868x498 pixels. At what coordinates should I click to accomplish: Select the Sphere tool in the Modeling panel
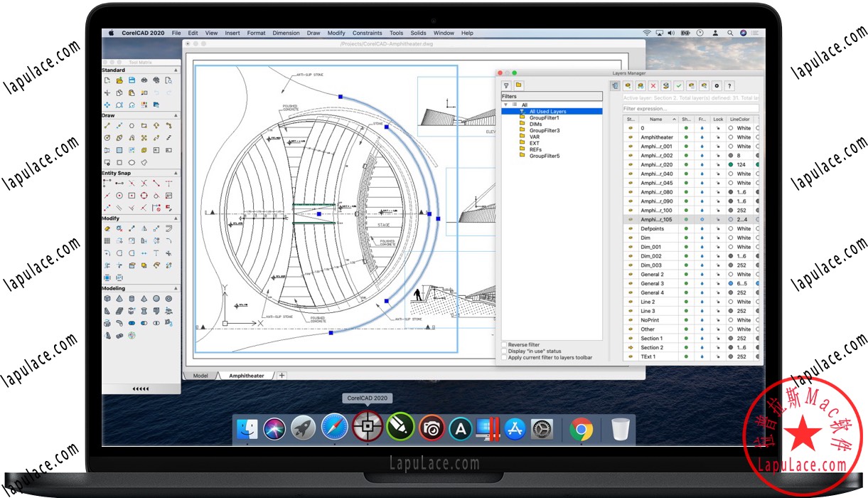click(x=156, y=298)
